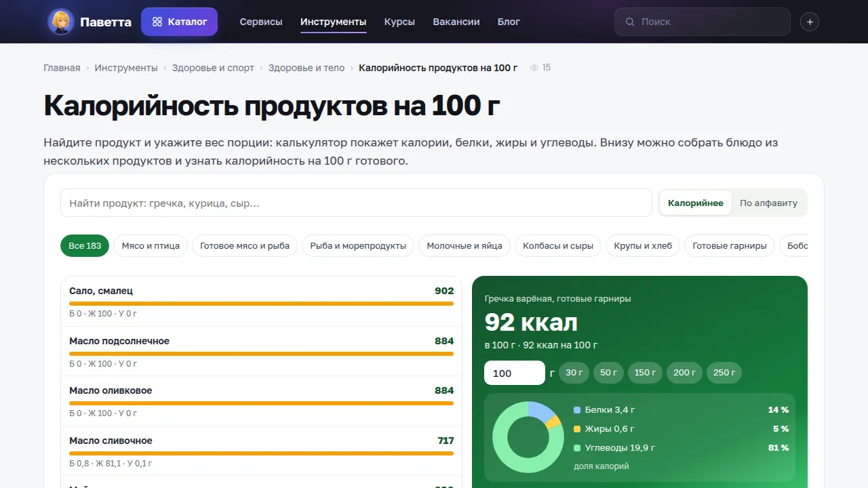Screen dimensions: 868x488
Task: Select the Все 183 category chip
Action: point(85,245)
